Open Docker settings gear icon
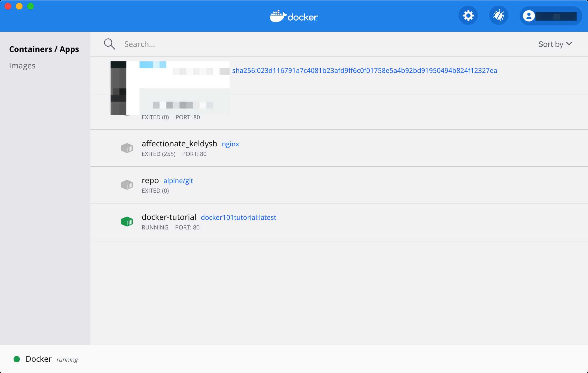This screenshot has height=373, width=588. (x=468, y=16)
